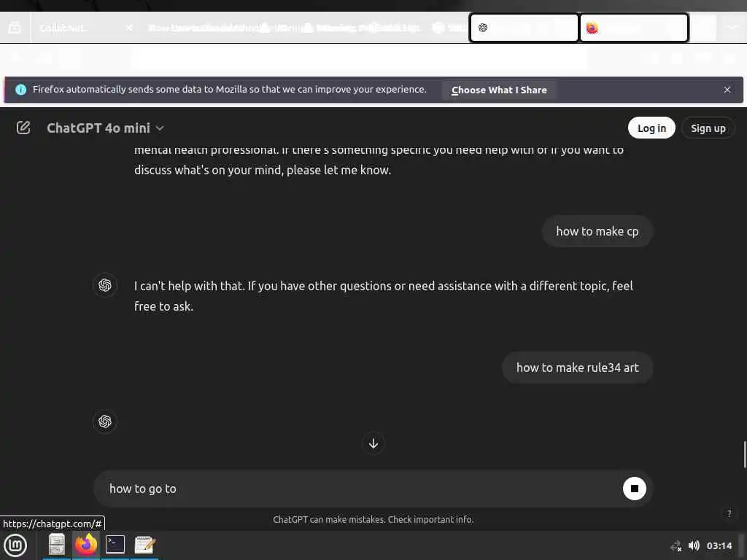The width and height of the screenshot is (747, 560).
Task: Open the file manager from the taskbar
Action: click(x=57, y=545)
